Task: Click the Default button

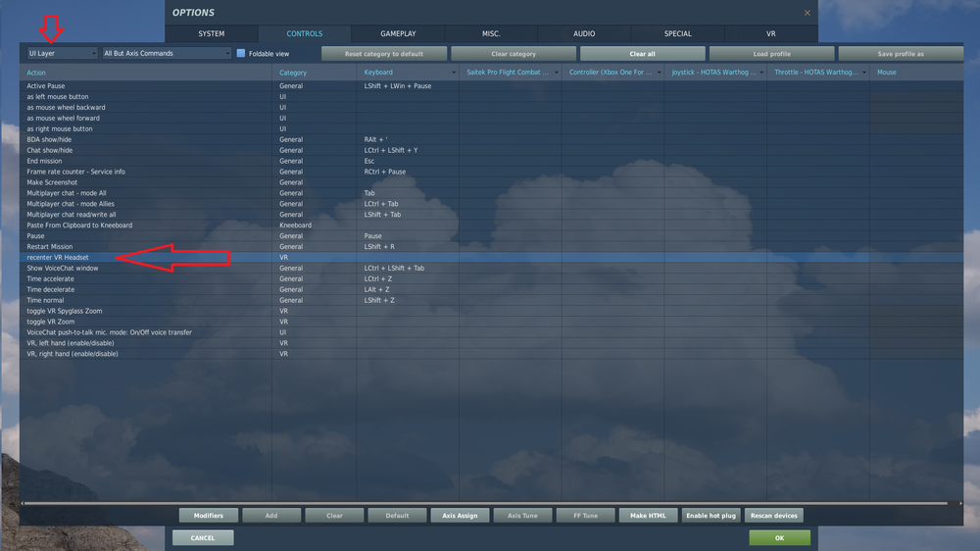Action: (397, 516)
